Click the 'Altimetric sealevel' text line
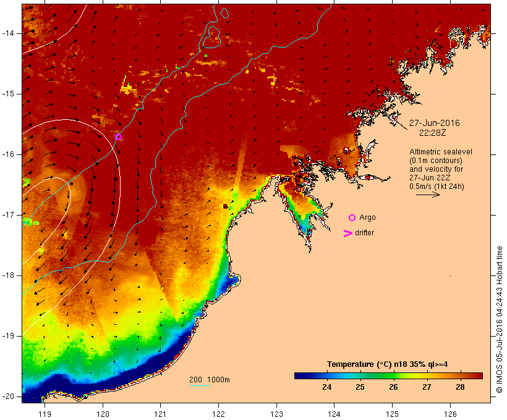The width and height of the screenshot is (507, 420). coord(441,152)
